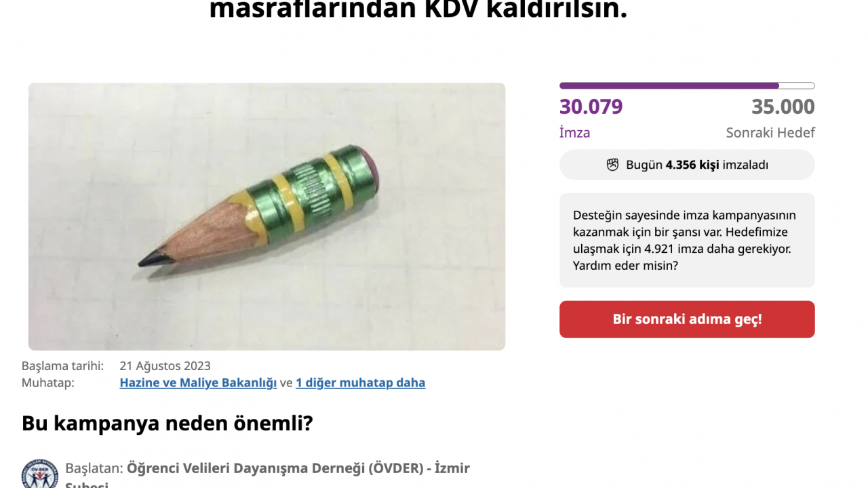Click the raised fist icon beside Bugün
Screen dimensions: 868x488
pos(612,165)
